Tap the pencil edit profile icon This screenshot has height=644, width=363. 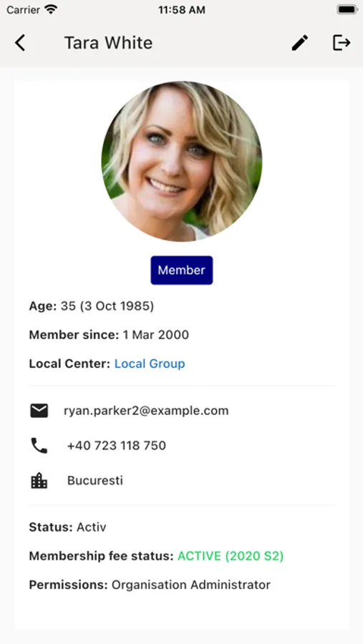pyautogui.click(x=300, y=43)
